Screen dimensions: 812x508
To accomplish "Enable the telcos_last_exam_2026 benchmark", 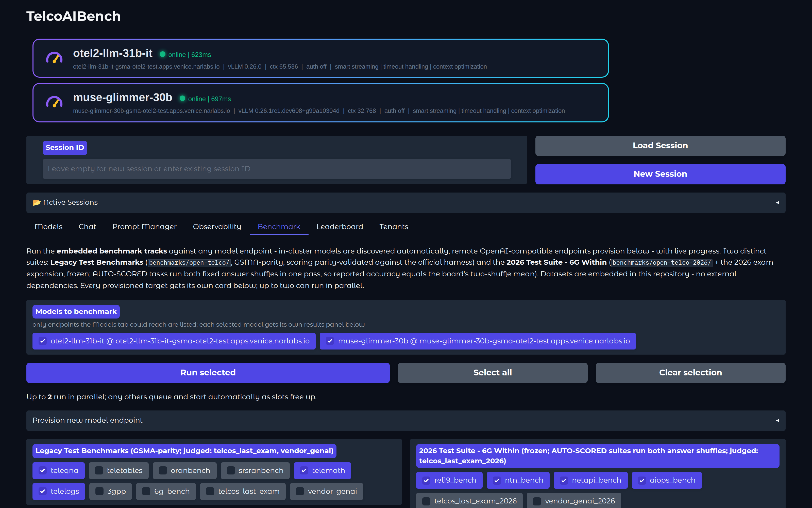I will pos(426,501).
